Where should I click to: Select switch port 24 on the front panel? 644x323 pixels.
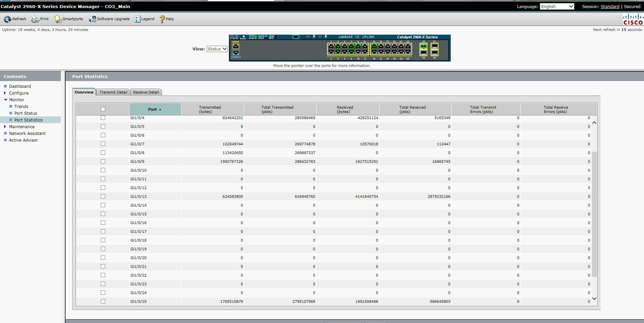click(x=408, y=51)
